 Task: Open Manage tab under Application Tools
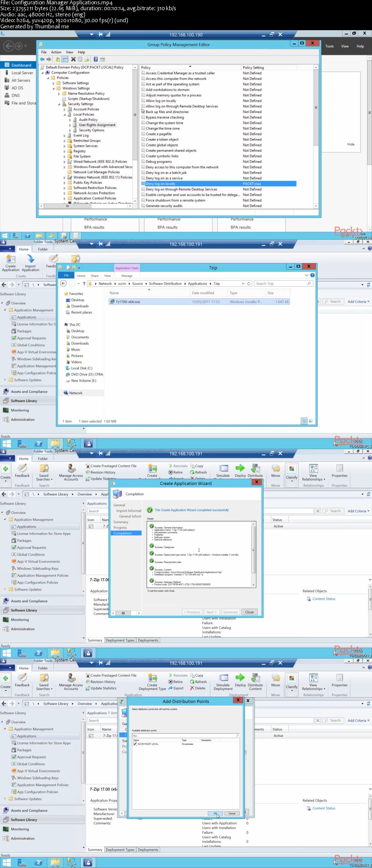(x=127, y=276)
